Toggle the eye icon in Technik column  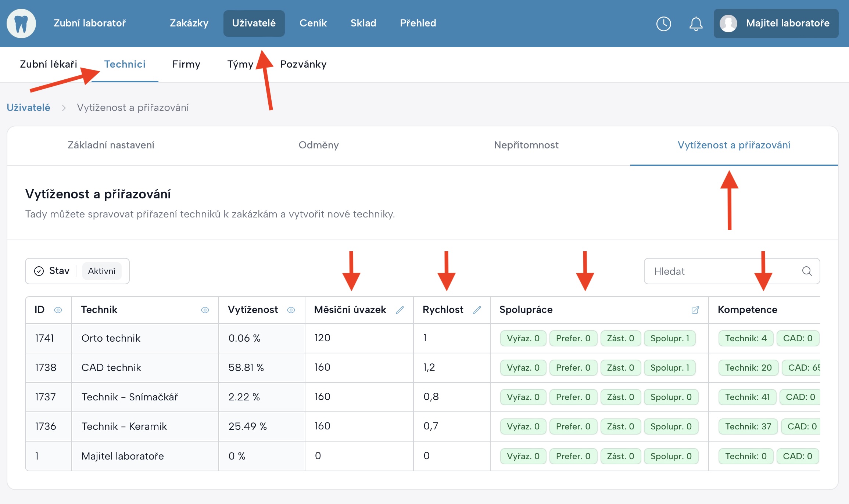point(205,310)
